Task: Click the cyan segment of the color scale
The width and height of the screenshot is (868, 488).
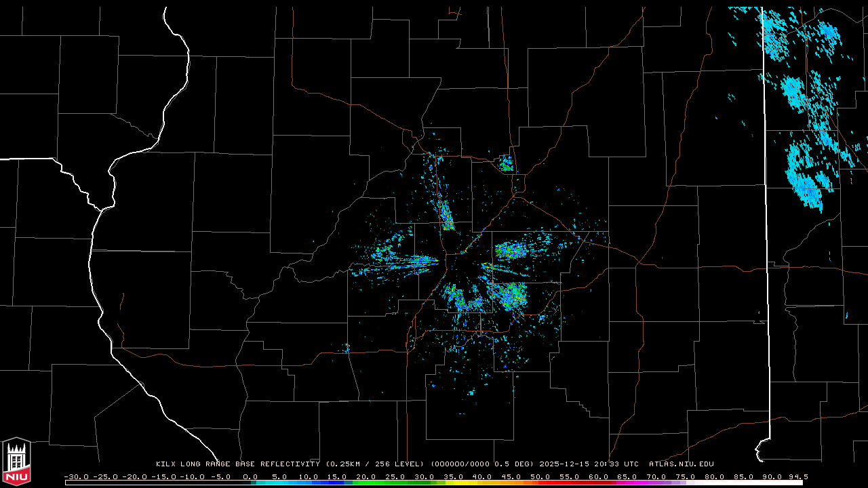Action: coord(278,483)
